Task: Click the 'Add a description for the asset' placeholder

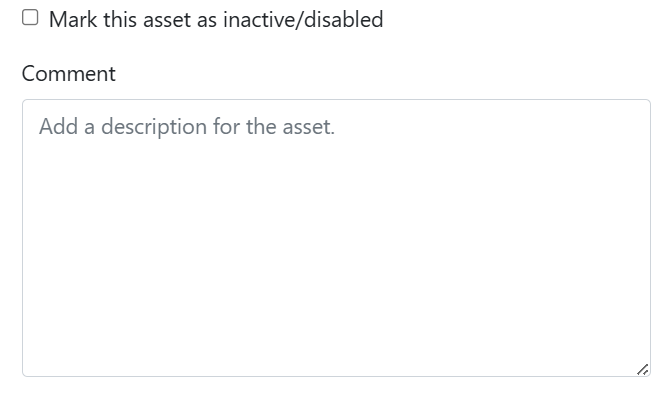Action: click(x=187, y=127)
